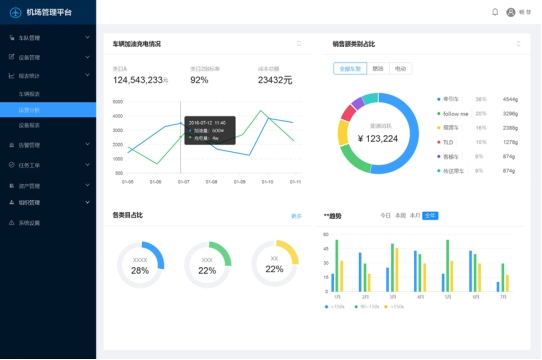
Task: Click the 更多 link
Action: click(296, 216)
